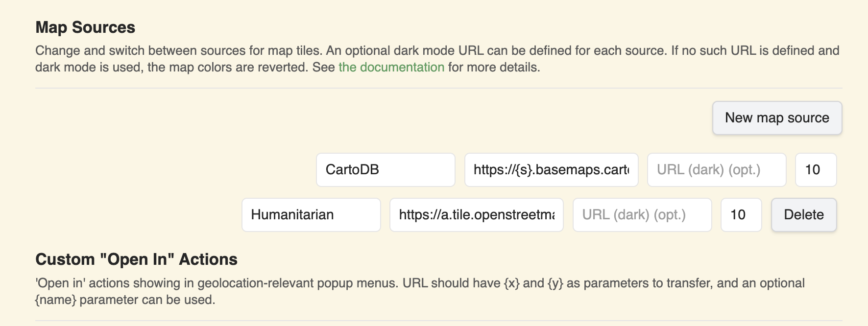Click the {x} parameter in description

[511, 283]
